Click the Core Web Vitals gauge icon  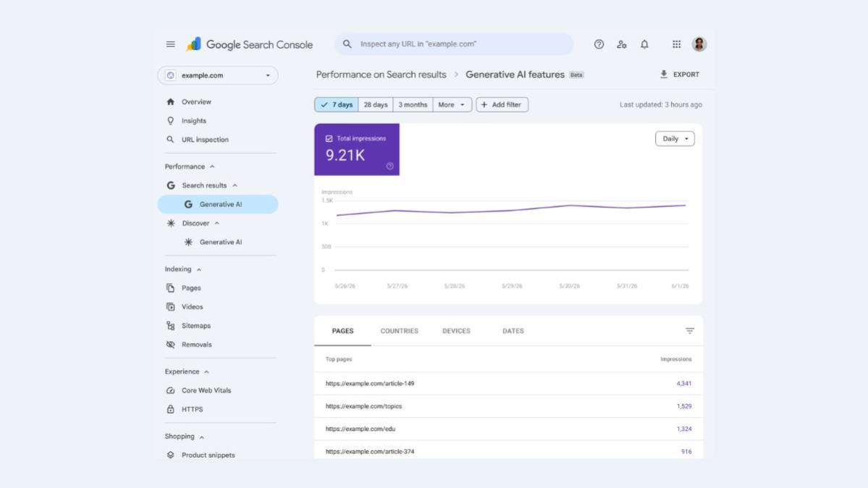tap(171, 390)
